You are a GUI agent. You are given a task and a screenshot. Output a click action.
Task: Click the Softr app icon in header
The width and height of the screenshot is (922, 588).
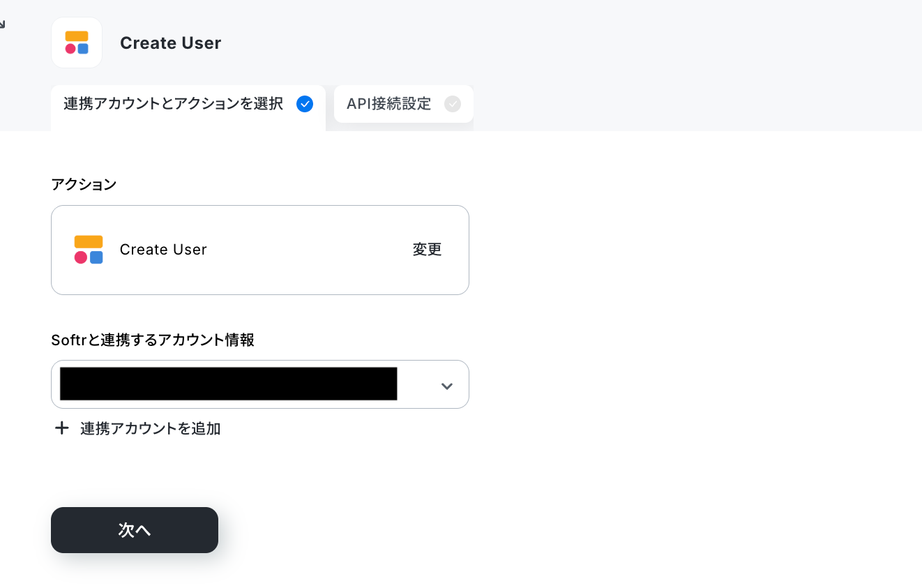[77, 43]
